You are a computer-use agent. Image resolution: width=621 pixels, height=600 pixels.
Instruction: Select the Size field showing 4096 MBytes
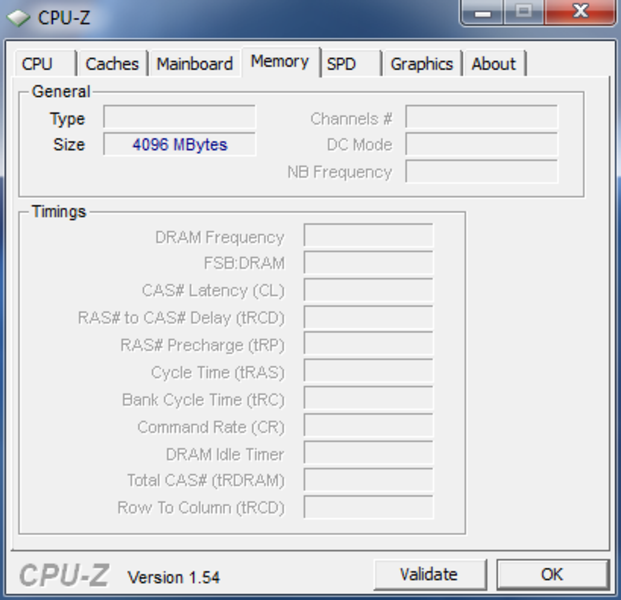tap(179, 144)
